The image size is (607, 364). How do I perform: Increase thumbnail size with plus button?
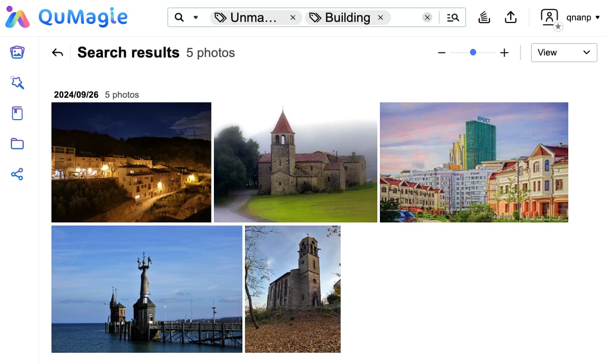504,52
